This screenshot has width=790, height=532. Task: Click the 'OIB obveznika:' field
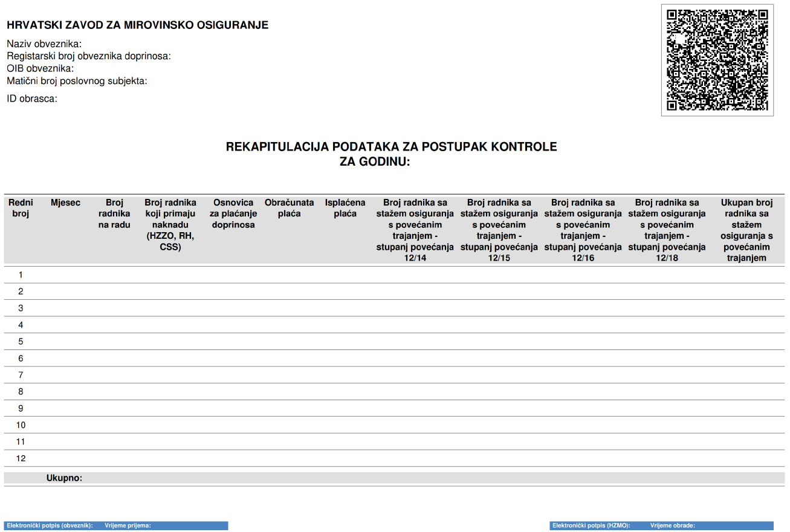tap(40, 68)
